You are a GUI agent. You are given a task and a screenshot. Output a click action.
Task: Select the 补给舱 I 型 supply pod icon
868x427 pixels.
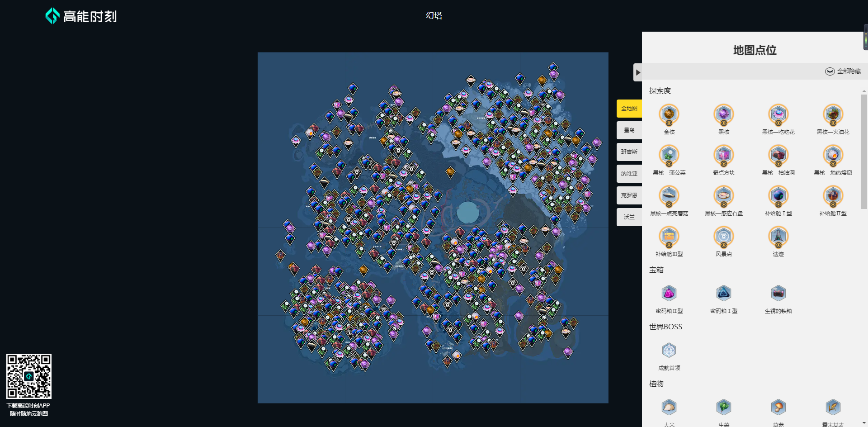coord(778,196)
